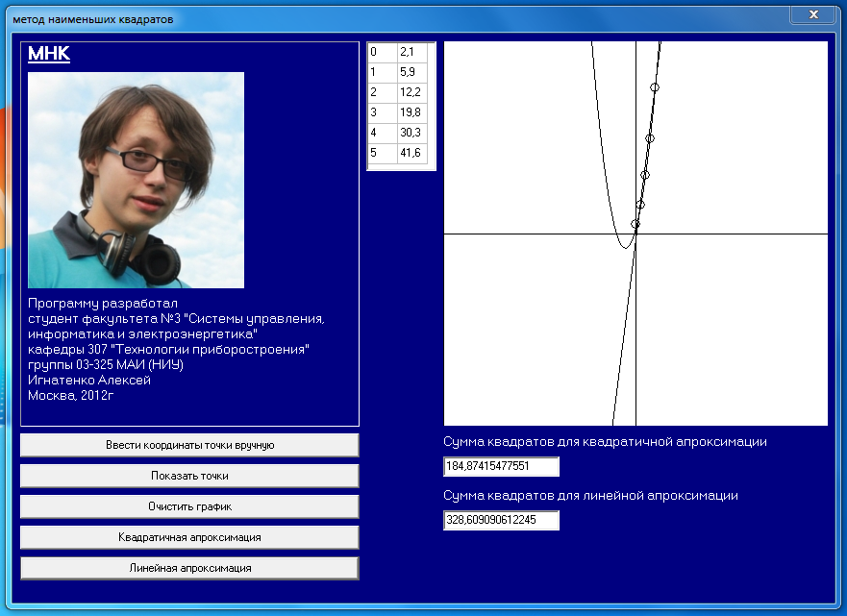Click 'Сумма квадратов для линейной апроксимации' label

[x=590, y=496]
